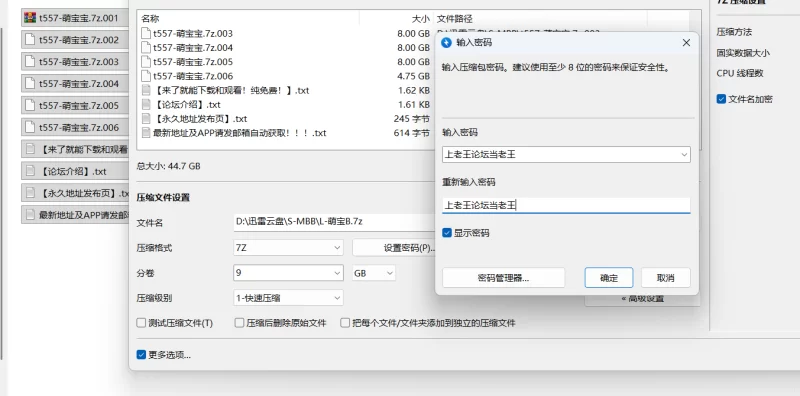Click icon of 【来了就能下载和观看！纯免费！】.txt in archive list

[x=146, y=90]
